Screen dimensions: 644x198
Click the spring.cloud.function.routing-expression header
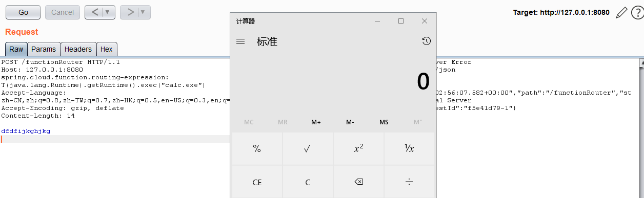point(85,77)
